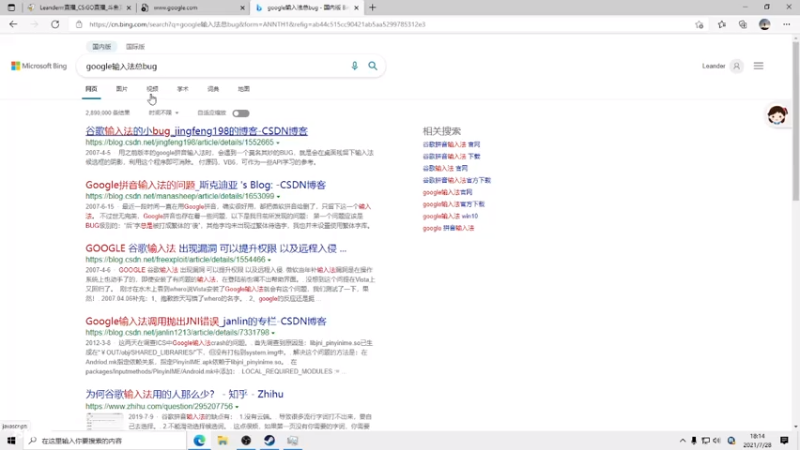
Task: Open the Collections icon
Action: click(x=743, y=24)
